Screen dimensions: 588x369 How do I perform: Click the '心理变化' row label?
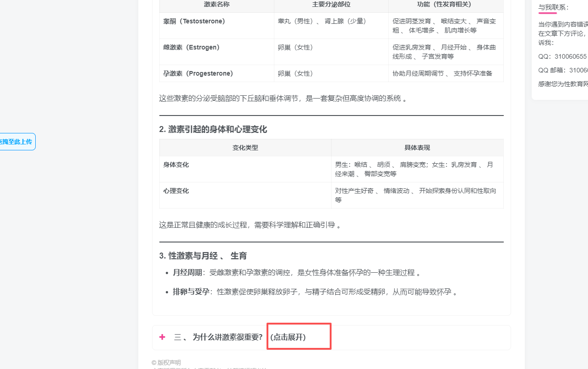point(176,191)
